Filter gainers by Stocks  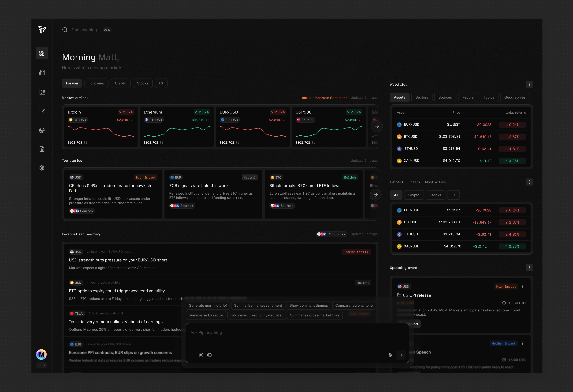[435, 195]
